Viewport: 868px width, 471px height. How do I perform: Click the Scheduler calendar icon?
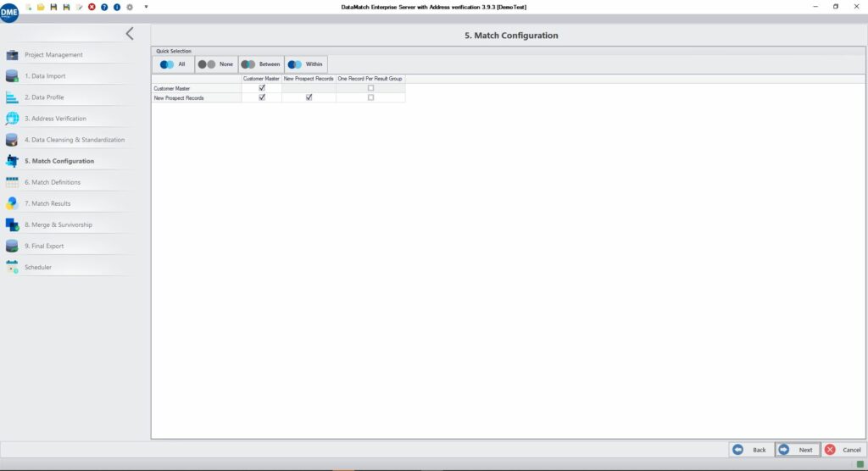12,267
